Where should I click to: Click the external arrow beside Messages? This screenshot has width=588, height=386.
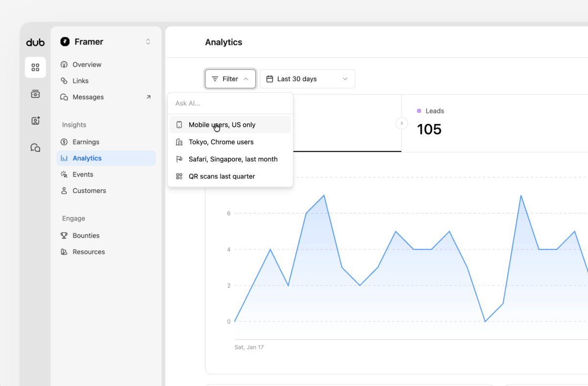pyautogui.click(x=148, y=97)
